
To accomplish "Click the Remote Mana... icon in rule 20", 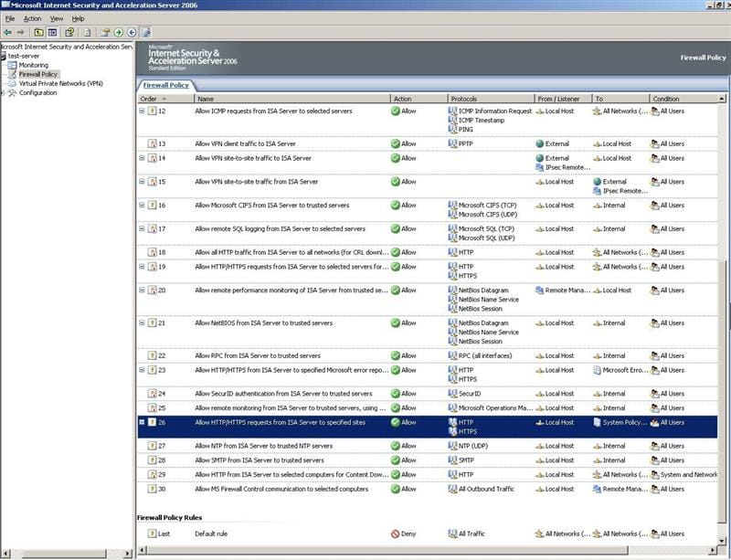I will [540, 290].
